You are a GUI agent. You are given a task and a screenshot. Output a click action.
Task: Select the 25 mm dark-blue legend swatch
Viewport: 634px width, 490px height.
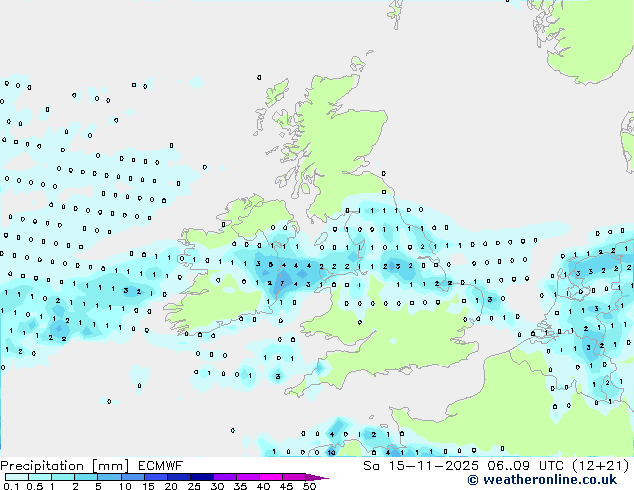(x=202, y=477)
